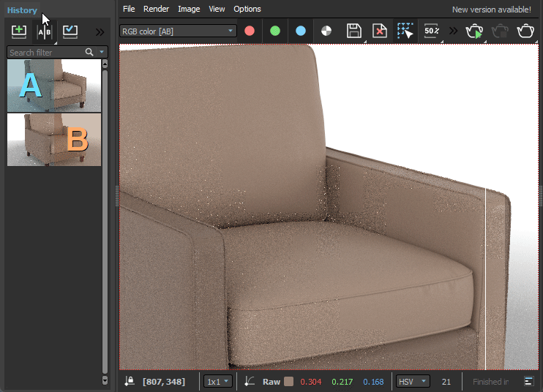Open the Options menu
Image resolution: width=543 pixels, height=392 pixels.
tap(247, 9)
